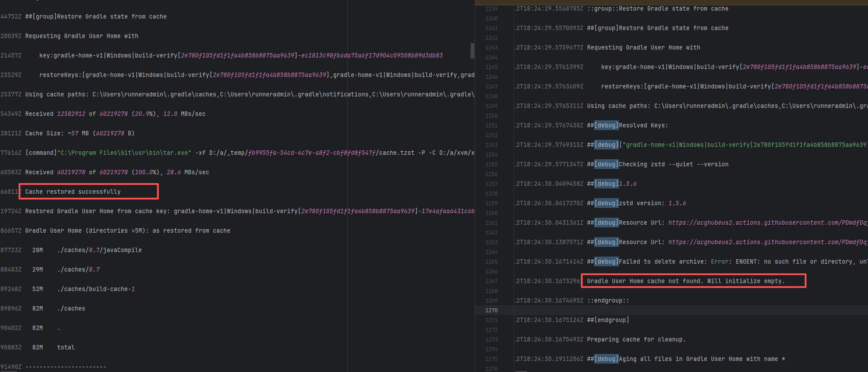This screenshot has width=868, height=372.
Task: Select line number 1267 in the gutter
Action: [491, 281]
